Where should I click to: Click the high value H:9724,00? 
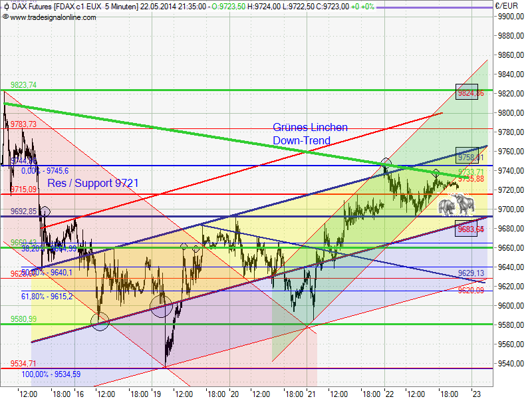point(263,7)
